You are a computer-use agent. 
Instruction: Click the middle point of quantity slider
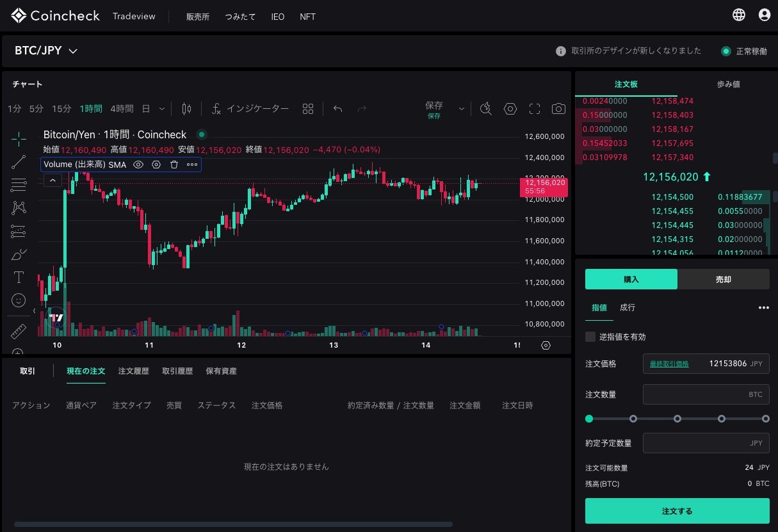pos(677,419)
